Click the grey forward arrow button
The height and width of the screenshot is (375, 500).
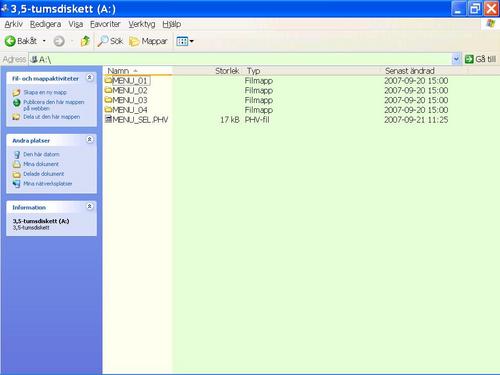point(59,41)
